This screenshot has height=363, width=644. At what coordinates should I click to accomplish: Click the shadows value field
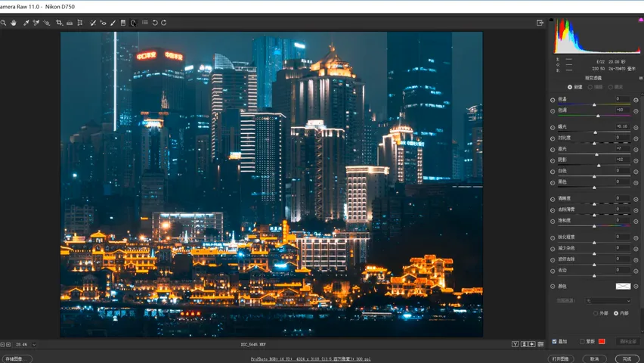coord(622,160)
